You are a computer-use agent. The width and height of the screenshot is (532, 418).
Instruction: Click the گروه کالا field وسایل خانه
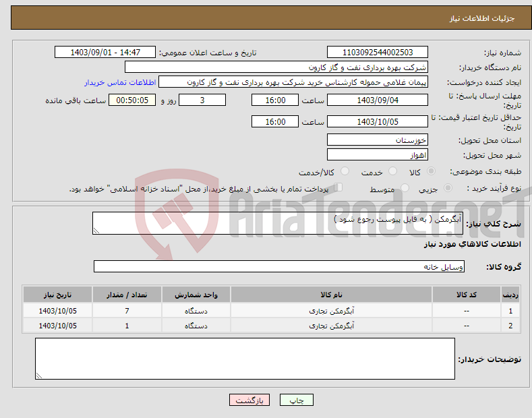[x=279, y=266]
